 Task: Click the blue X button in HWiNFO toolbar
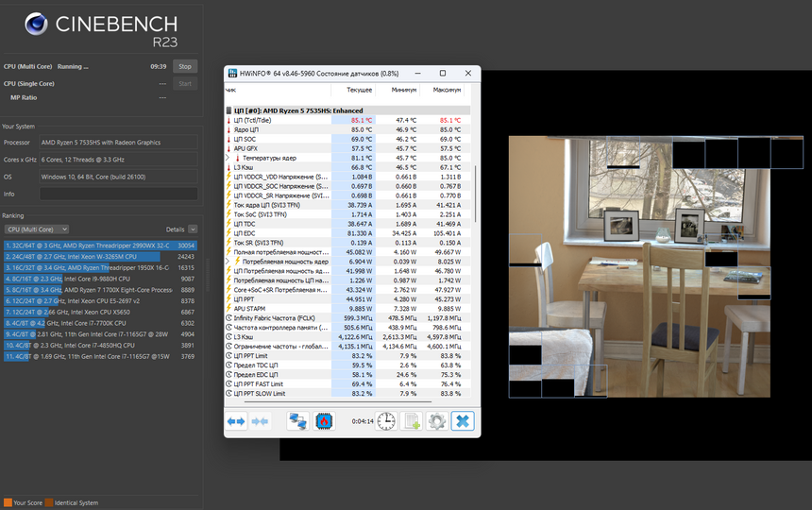click(x=463, y=421)
